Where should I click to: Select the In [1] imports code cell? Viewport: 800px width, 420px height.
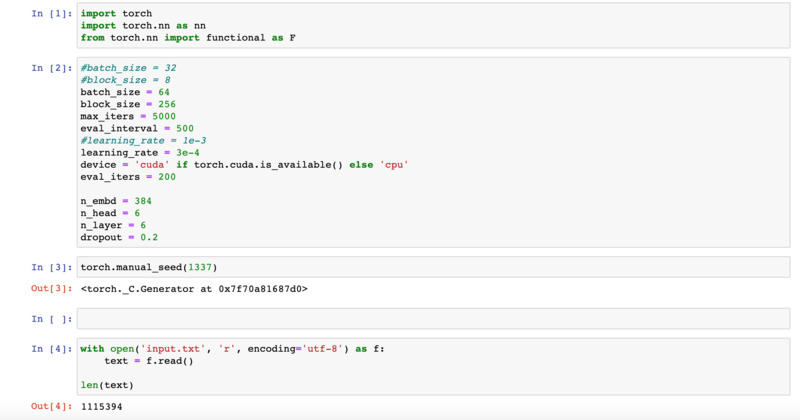tap(433, 26)
